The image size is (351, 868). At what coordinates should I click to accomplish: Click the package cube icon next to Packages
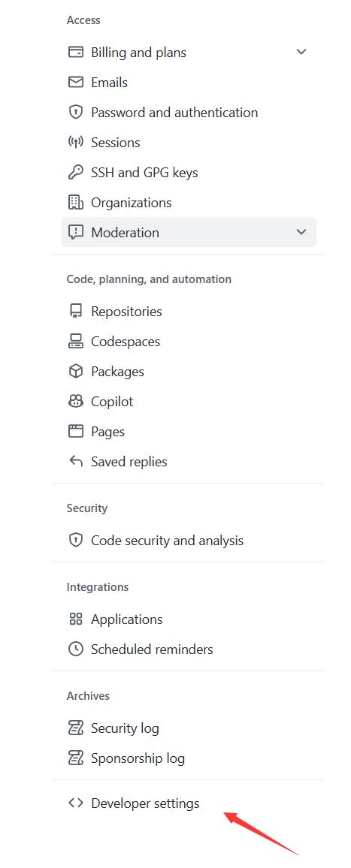coord(75,371)
